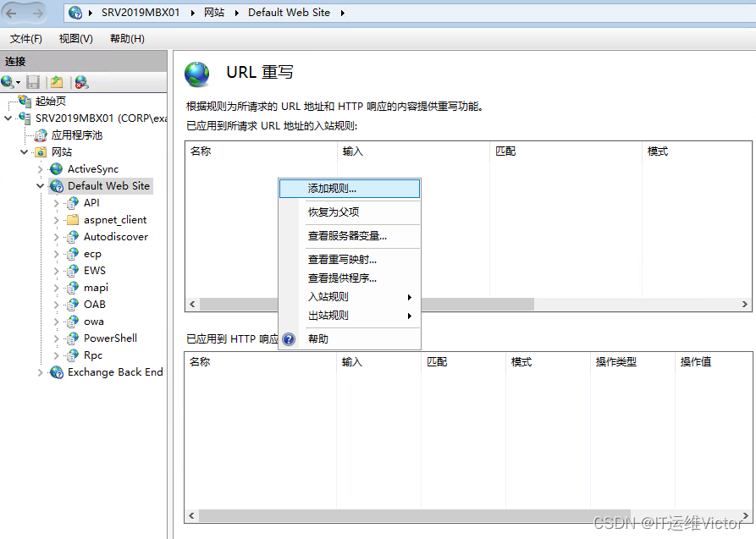756x539 pixels.
Task: Expand the Autodiscover tree node
Action: coord(57,237)
